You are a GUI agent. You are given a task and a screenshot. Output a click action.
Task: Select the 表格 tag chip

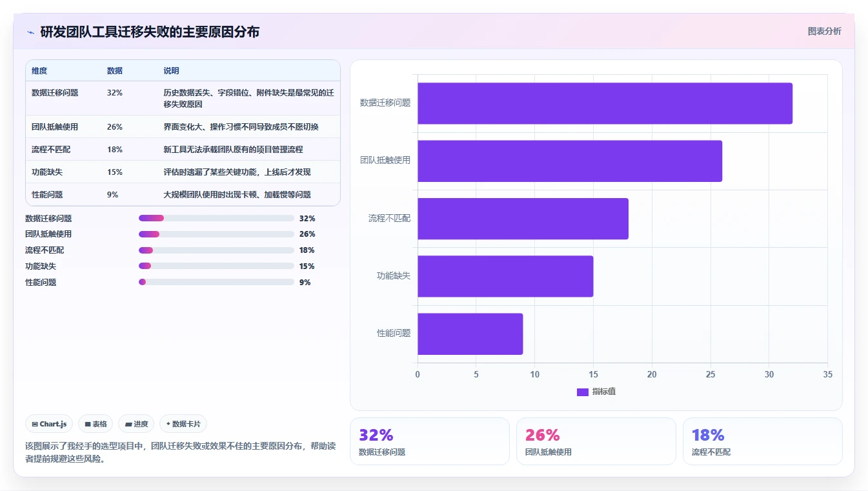coord(96,424)
